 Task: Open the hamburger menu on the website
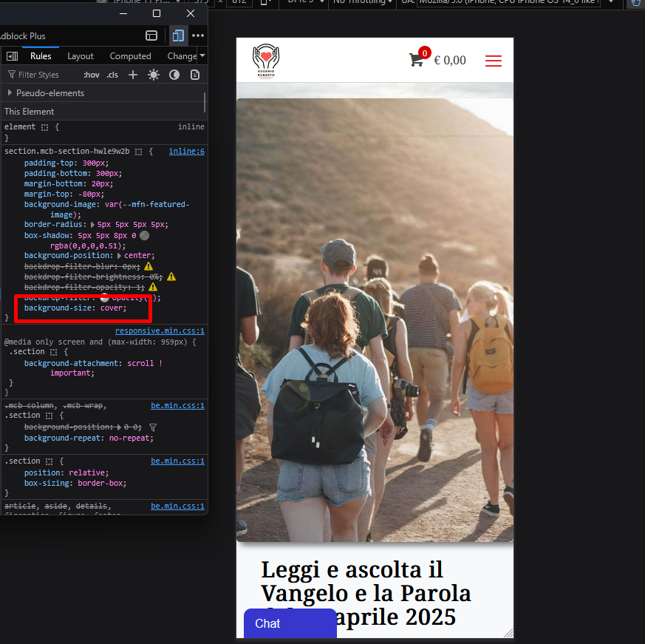(494, 61)
